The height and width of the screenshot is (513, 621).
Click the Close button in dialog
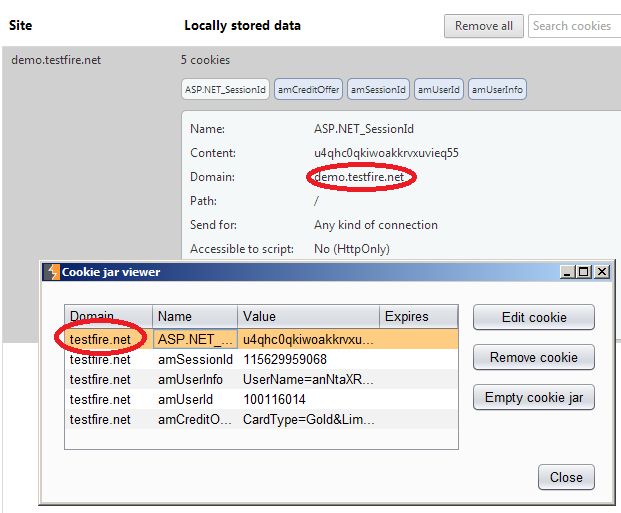(x=566, y=477)
